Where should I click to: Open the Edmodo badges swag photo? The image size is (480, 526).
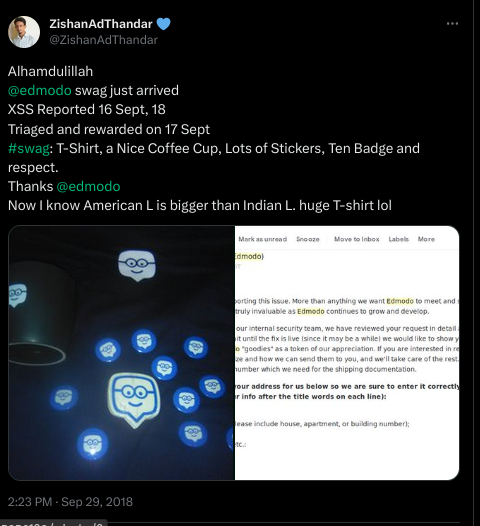(x=121, y=353)
